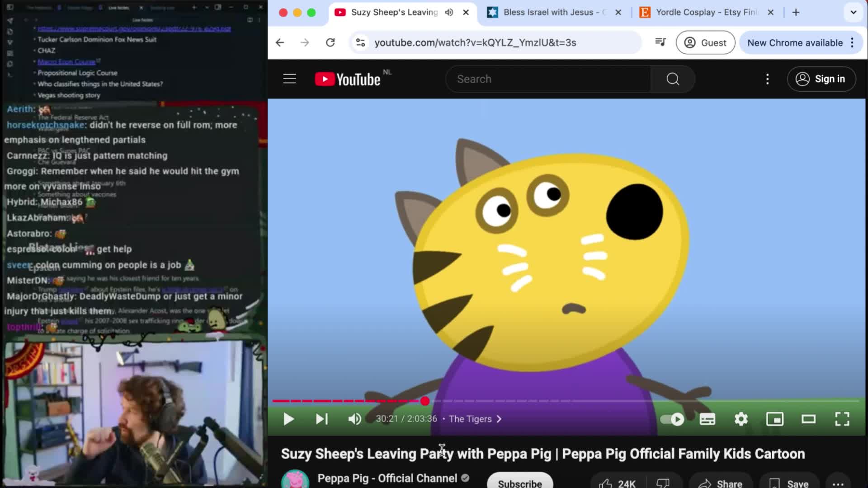Open the player settings gear
Image resolution: width=868 pixels, height=488 pixels.
point(741,419)
